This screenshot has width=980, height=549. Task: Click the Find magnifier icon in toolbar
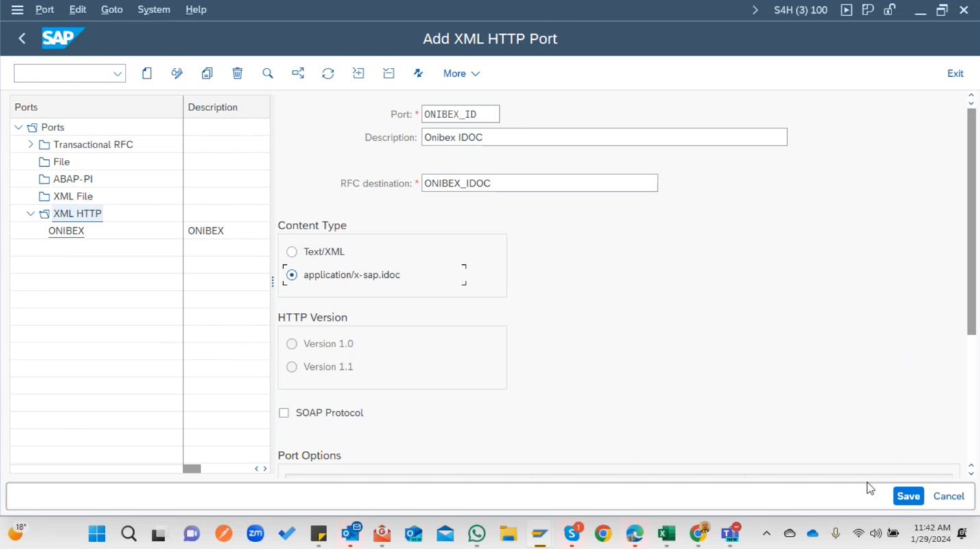coord(267,73)
